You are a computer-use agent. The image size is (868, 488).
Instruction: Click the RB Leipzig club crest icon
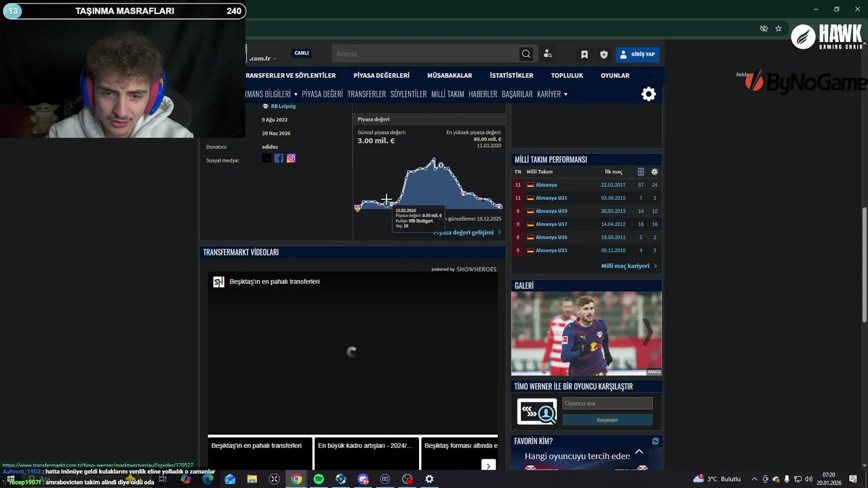(265, 106)
